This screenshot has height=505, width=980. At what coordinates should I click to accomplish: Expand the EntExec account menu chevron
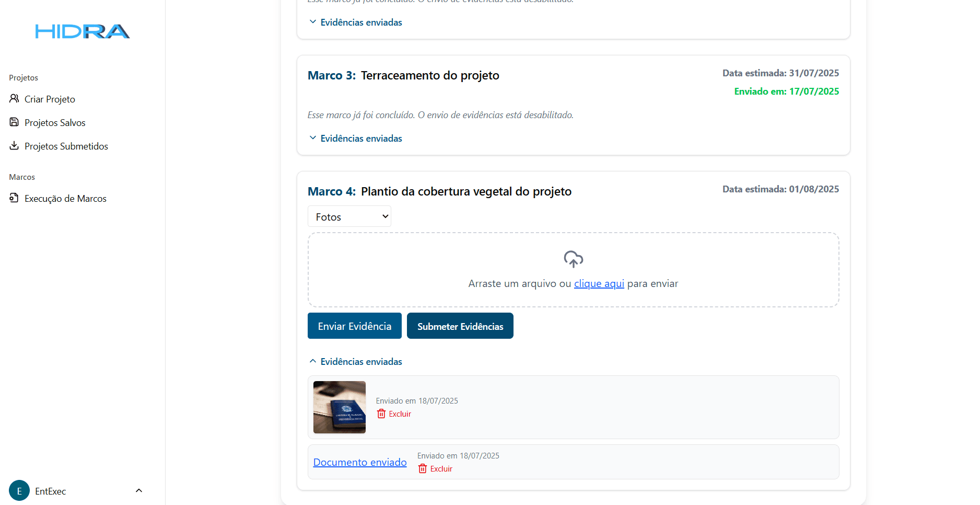139,490
